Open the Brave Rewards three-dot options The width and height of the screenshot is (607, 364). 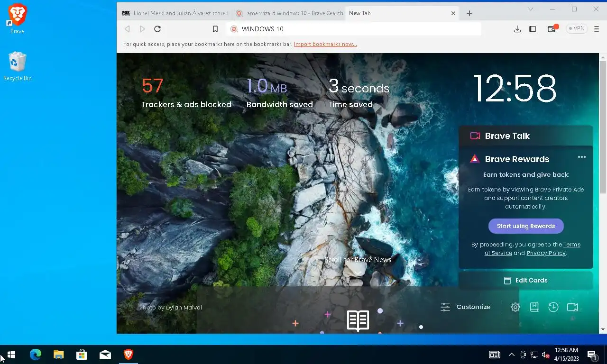click(582, 157)
